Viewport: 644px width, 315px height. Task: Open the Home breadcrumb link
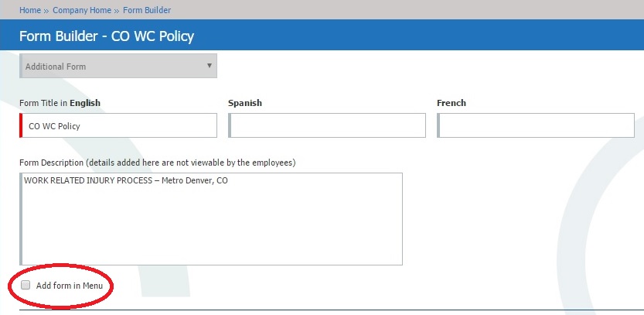pyautogui.click(x=30, y=10)
